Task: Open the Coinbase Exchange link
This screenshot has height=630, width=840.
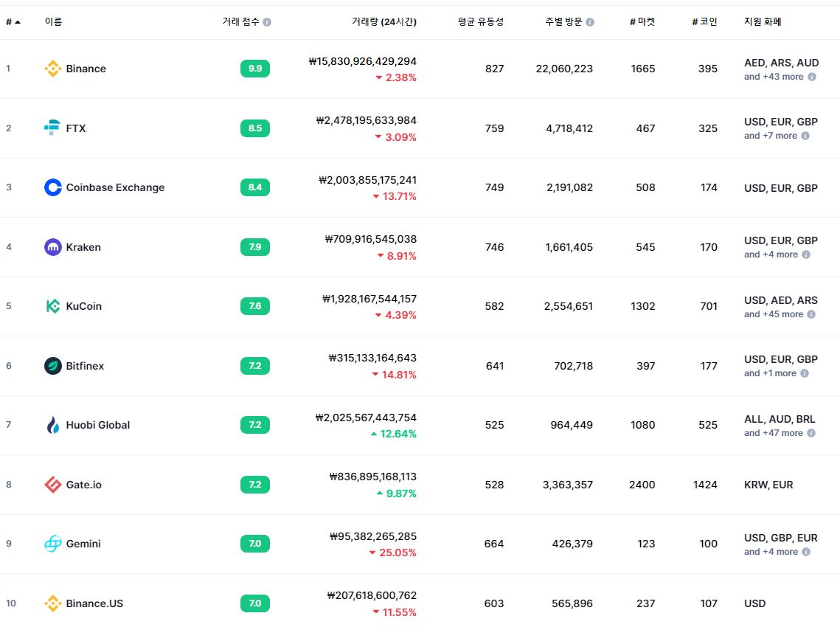Action: tap(115, 187)
